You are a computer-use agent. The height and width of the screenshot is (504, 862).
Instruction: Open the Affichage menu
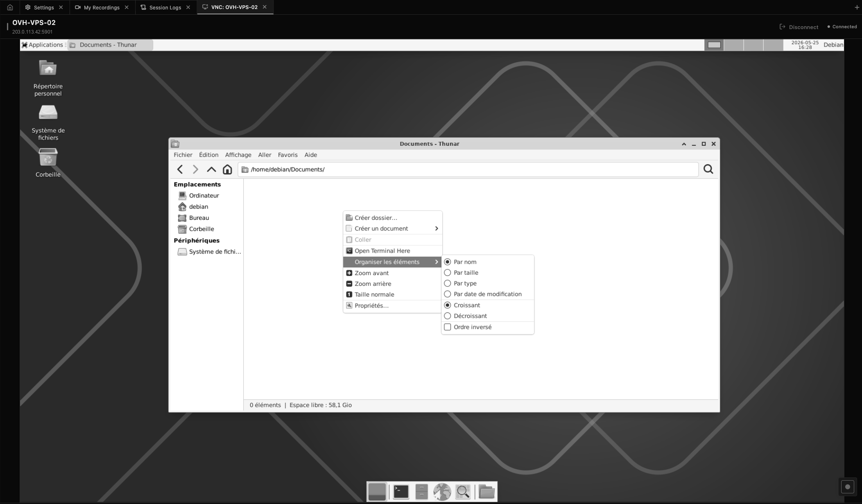tap(238, 155)
